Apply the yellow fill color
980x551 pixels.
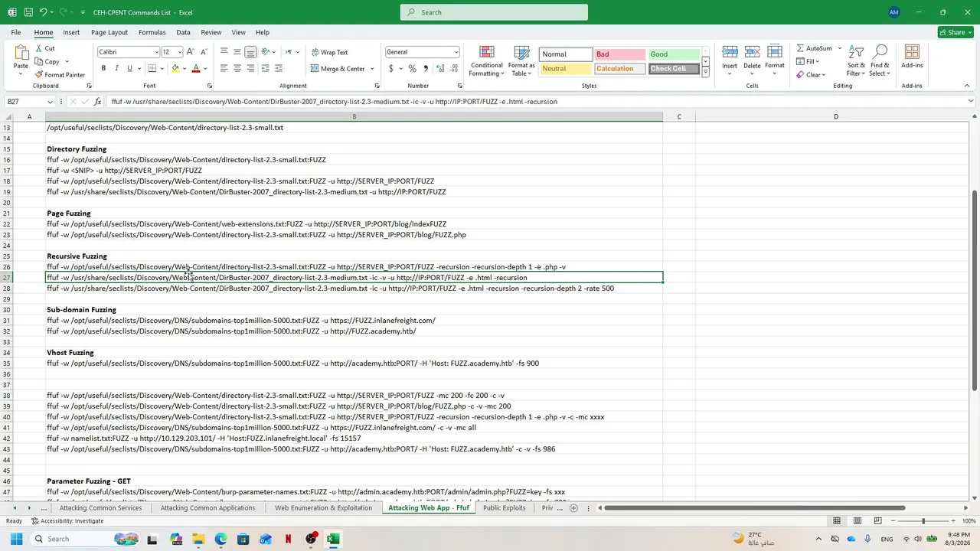pos(175,68)
